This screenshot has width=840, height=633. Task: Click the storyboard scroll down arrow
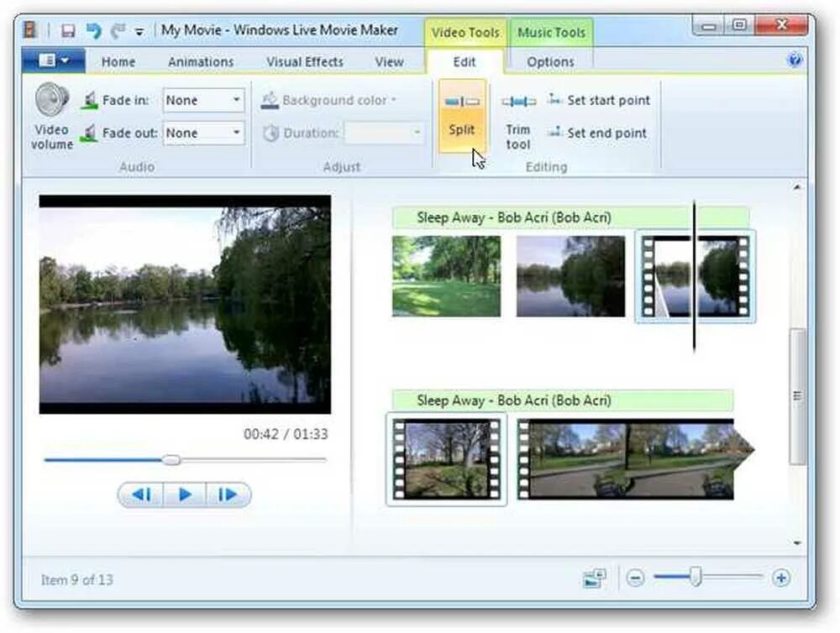point(797,543)
